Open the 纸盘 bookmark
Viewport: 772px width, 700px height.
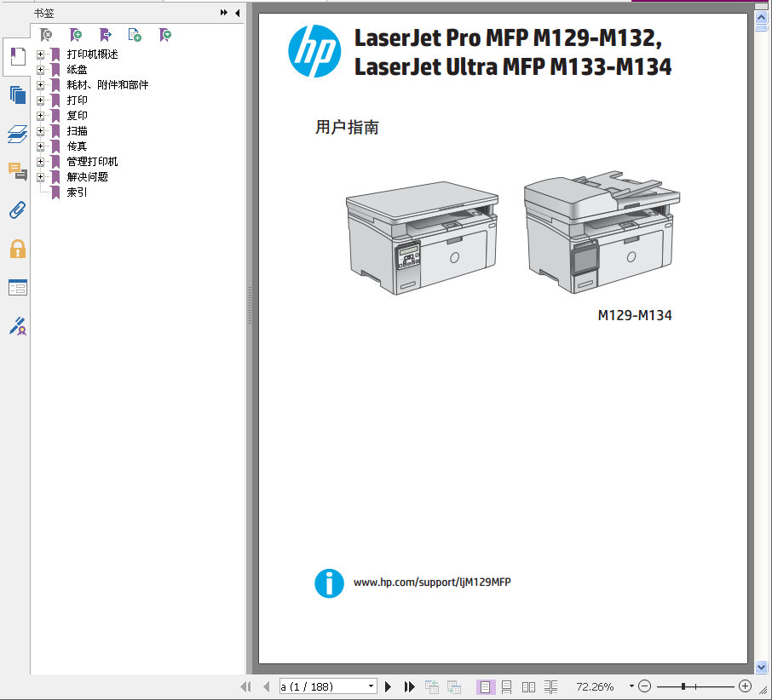tap(78, 69)
